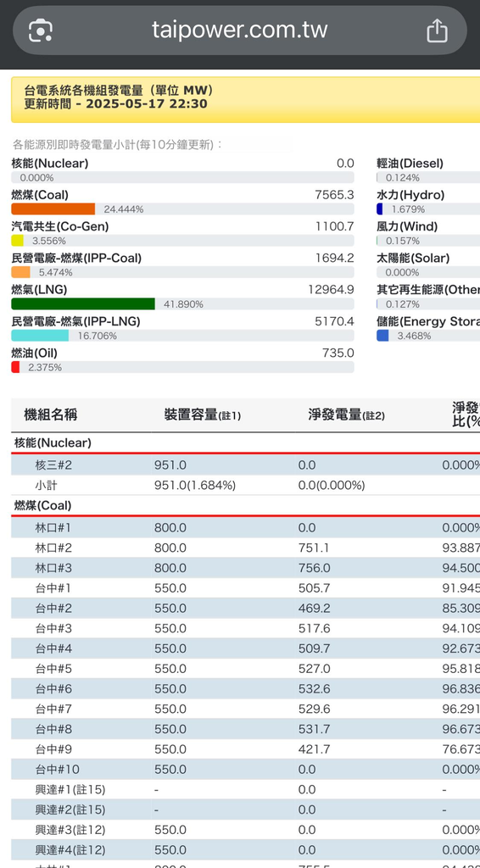Tap the camera lens search icon
Image resolution: width=480 pixels, height=868 pixels.
coord(41,30)
